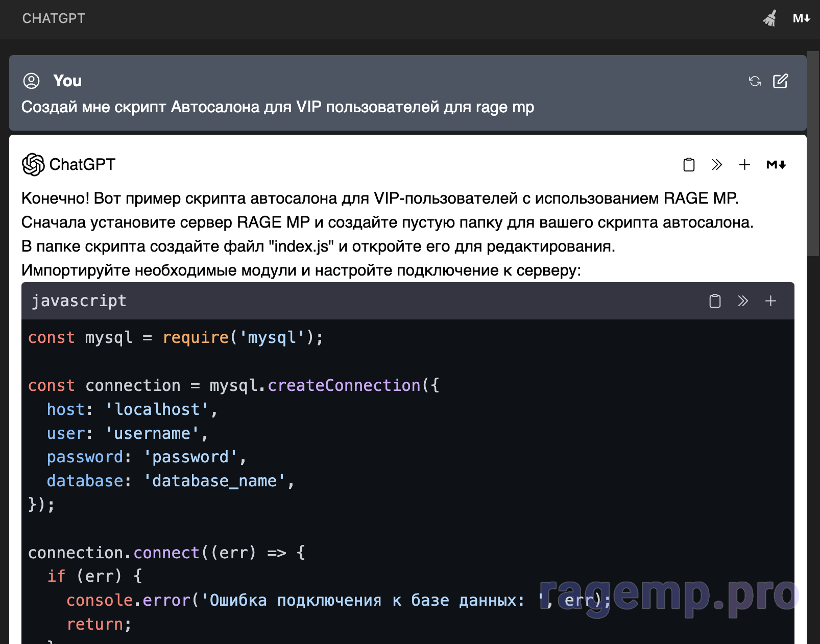The height and width of the screenshot is (644, 820).
Task: Toggle Markdown rendering for the ChatGPT response
Action: point(776,164)
